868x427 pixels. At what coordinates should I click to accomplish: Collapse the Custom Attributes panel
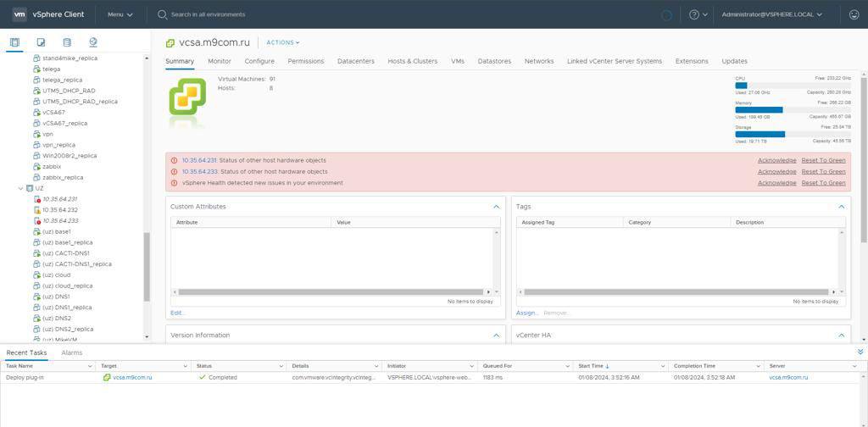[x=497, y=207]
